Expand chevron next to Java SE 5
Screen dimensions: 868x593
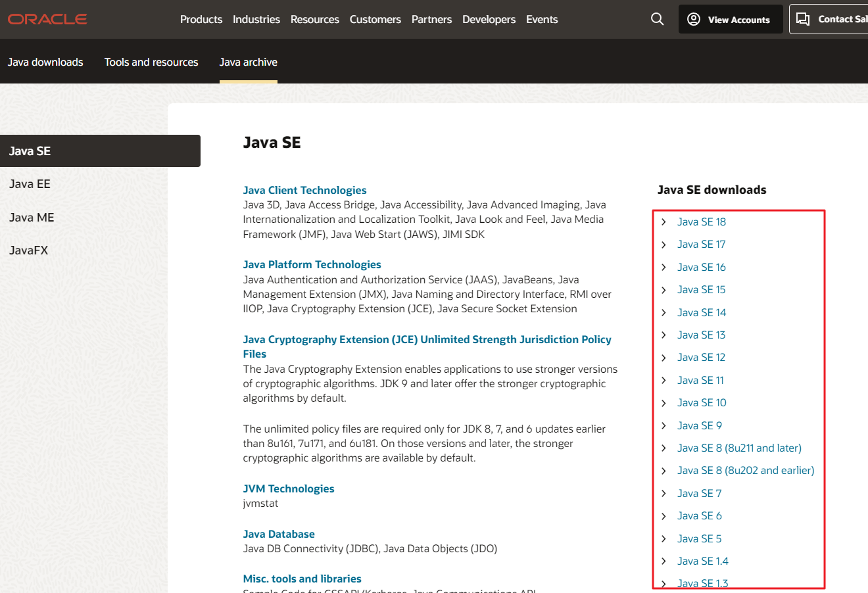coord(663,538)
